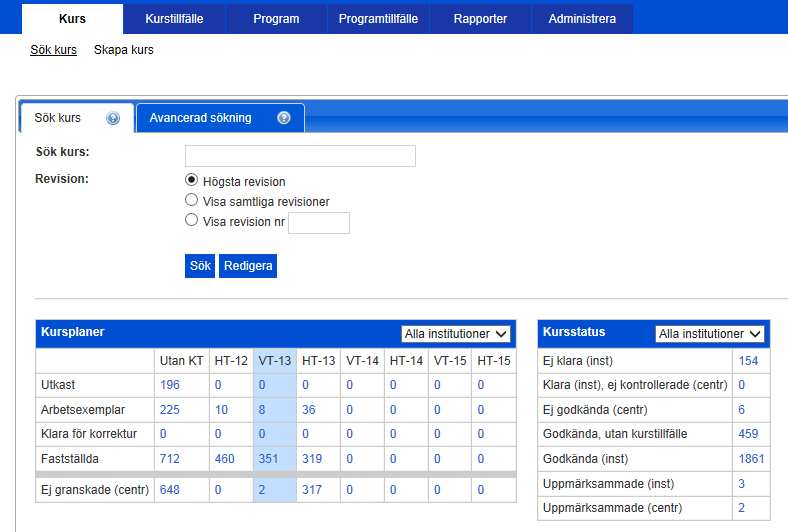Open Fastställda HT-15 count 0
Viewport: 788px width, 532px height.
[x=481, y=459]
